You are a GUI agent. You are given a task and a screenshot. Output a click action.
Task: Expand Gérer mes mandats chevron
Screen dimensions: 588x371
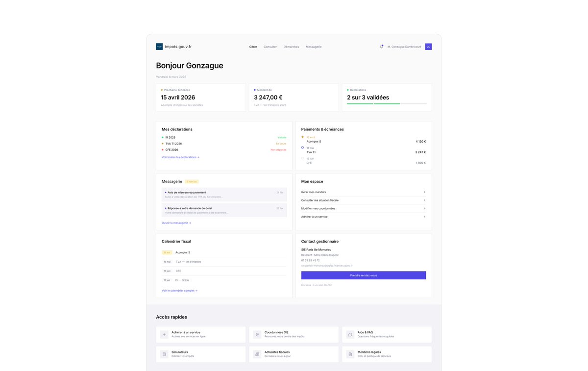(424, 192)
